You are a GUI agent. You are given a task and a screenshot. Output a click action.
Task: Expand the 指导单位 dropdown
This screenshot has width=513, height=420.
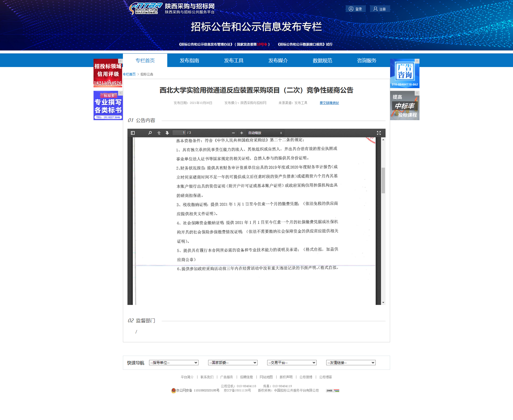coord(174,363)
